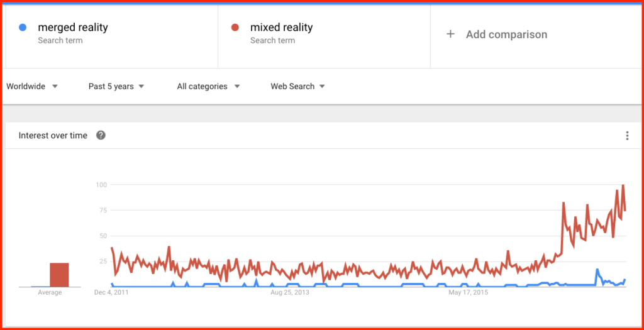Screen dimensions: 644x330
Task: Click the Add comparison button
Action: pyautogui.click(x=497, y=35)
